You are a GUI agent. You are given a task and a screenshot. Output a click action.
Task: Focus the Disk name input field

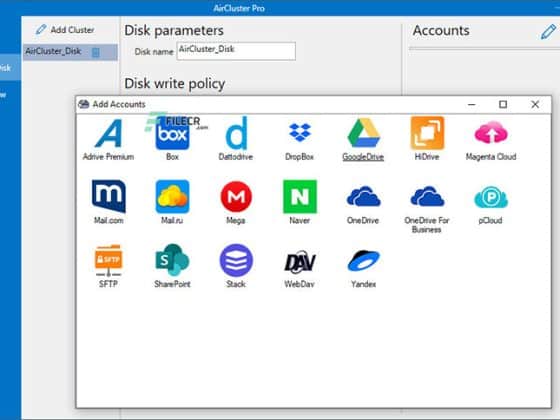pos(236,51)
